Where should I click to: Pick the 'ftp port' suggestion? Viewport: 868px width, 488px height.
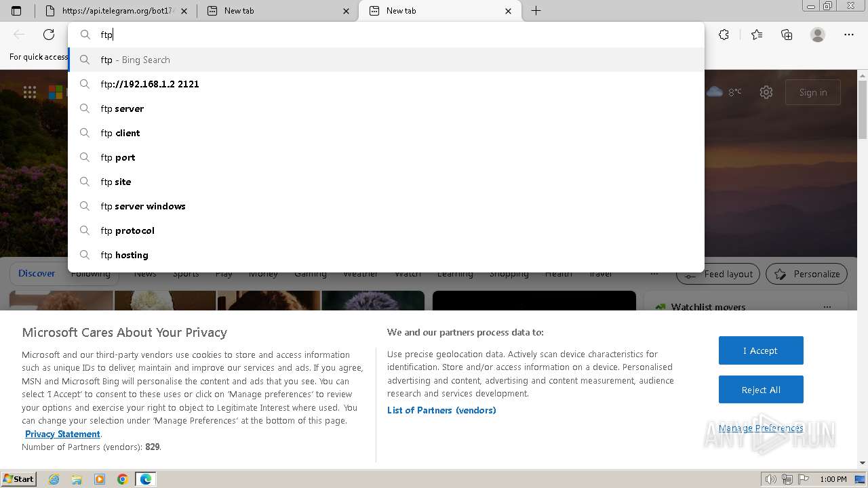coord(387,157)
